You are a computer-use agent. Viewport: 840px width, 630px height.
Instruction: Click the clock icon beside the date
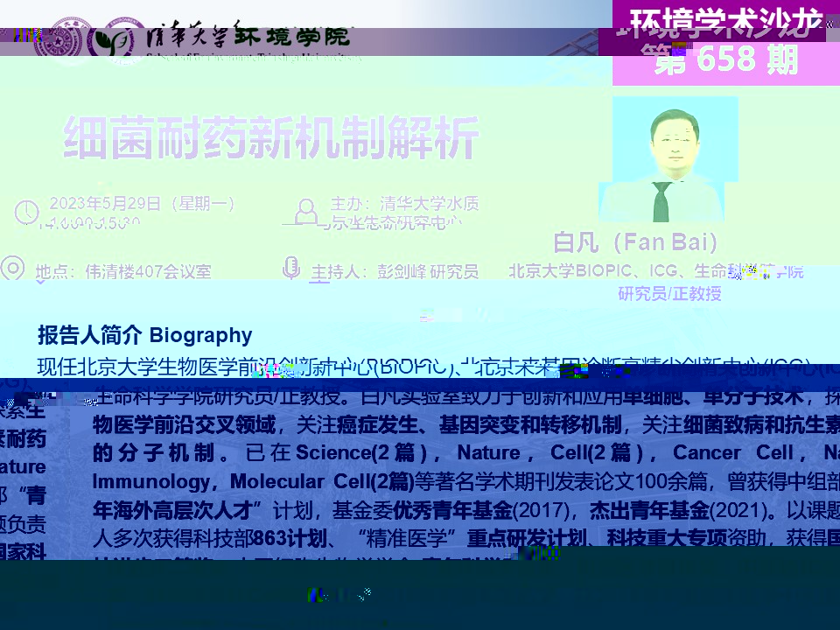coord(26,213)
